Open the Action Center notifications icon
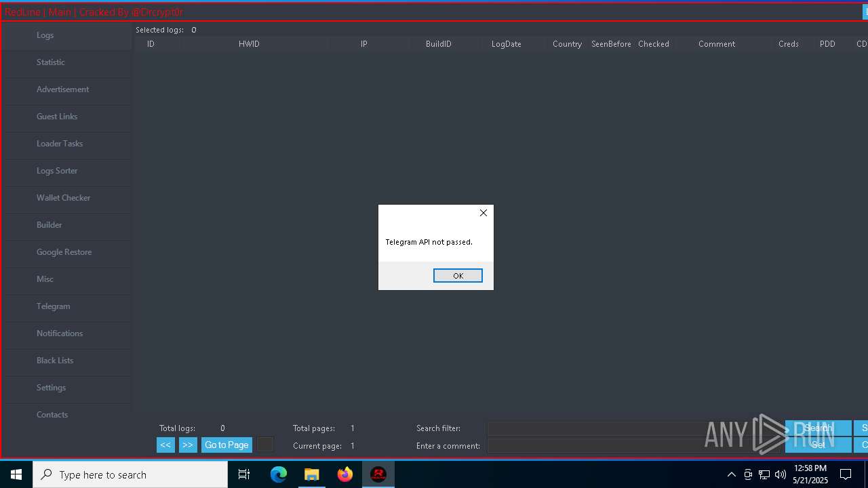The image size is (868, 488). point(846,474)
